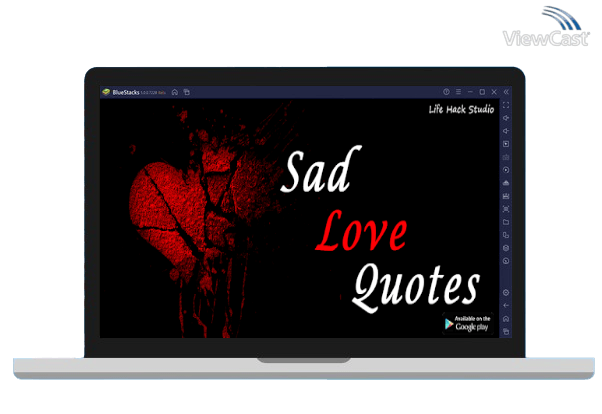This screenshot has height=414, width=602.
Task: Open BlueStacks settings gear icon
Action: [x=506, y=293]
